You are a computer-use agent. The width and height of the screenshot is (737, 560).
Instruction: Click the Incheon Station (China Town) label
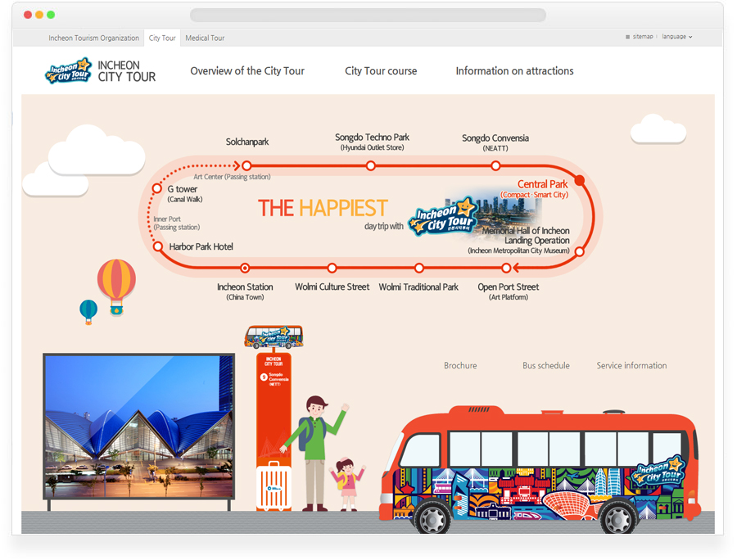click(245, 291)
